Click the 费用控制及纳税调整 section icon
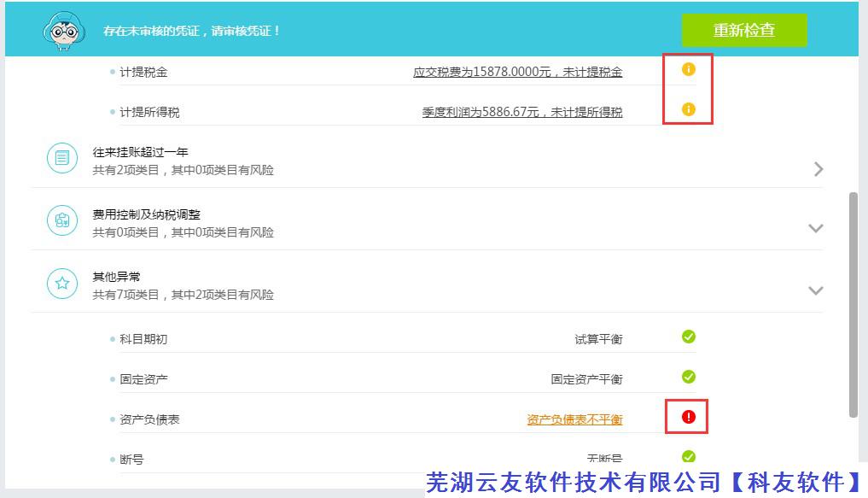The image size is (868, 498). click(x=62, y=220)
